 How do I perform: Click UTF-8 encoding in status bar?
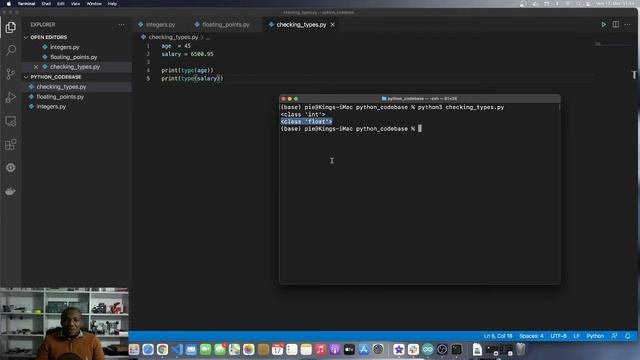[558, 336]
